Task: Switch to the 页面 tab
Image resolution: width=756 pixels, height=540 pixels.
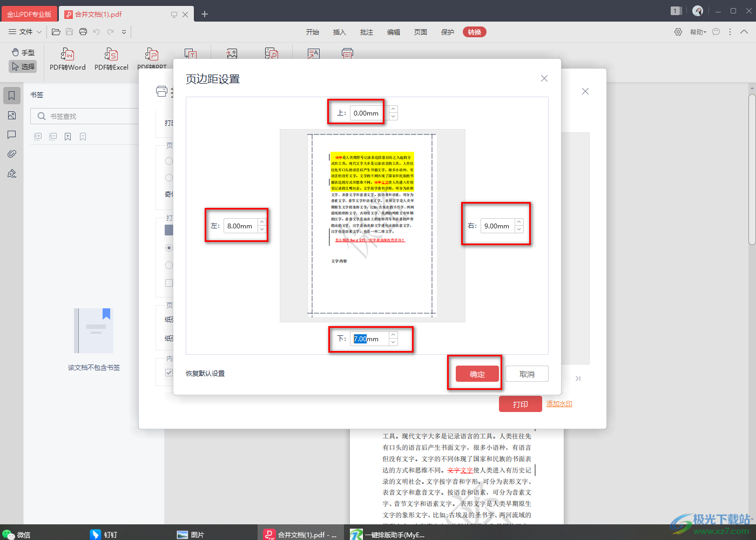Action: point(421,32)
